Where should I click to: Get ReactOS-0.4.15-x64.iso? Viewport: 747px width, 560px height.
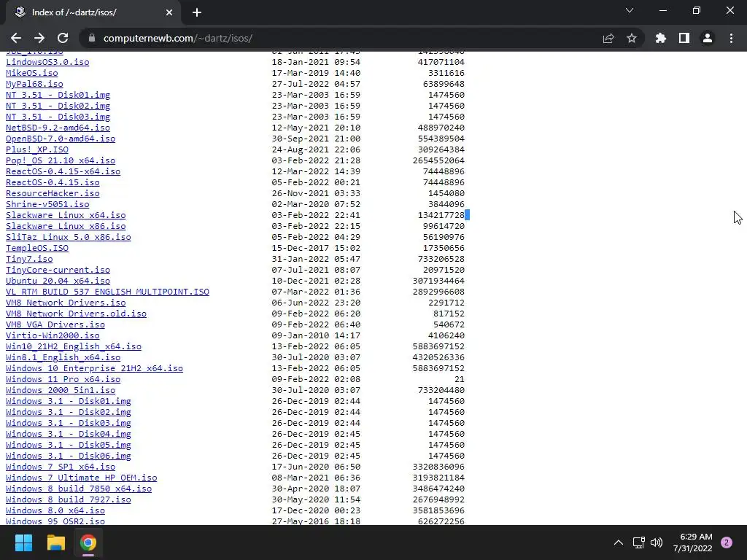tap(63, 171)
